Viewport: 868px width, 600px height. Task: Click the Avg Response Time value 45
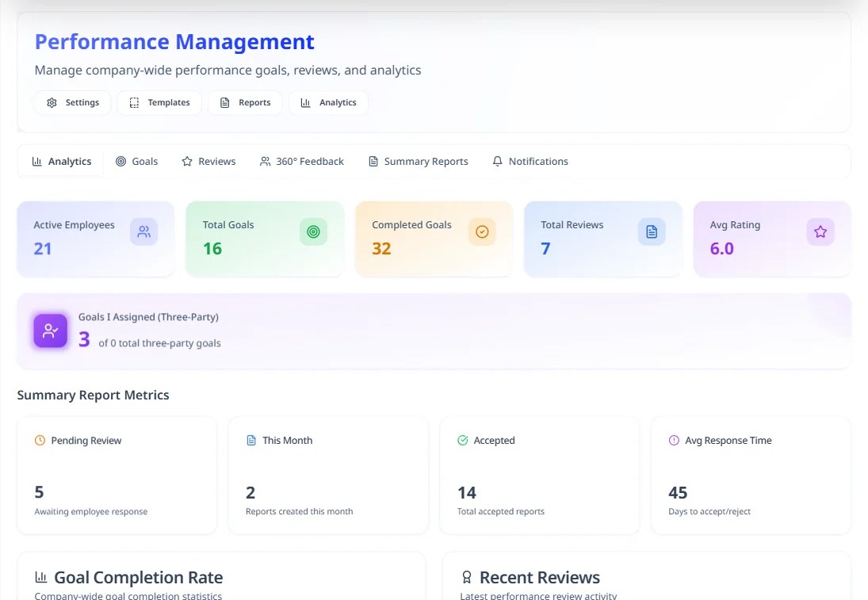[678, 493]
